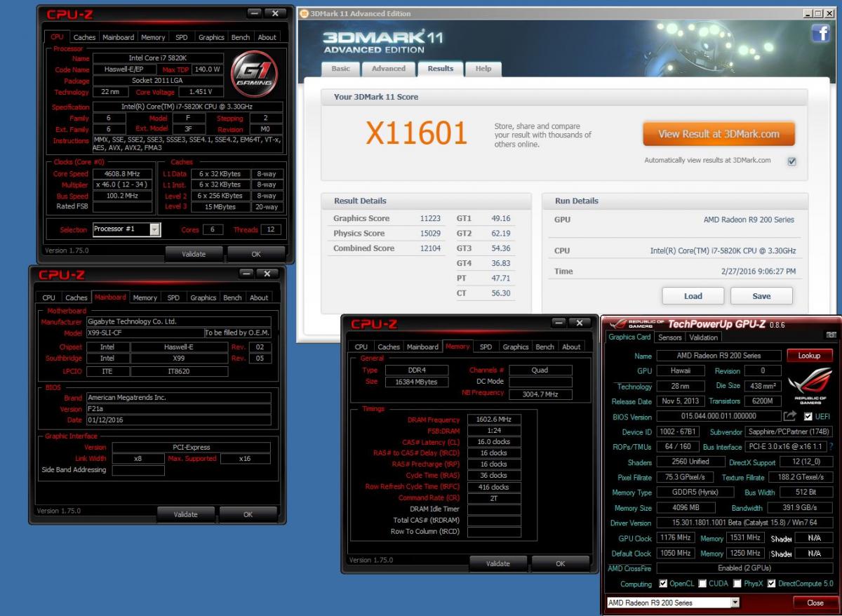Click the Load button in Run Details
The image size is (842, 616).
pyautogui.click(x=693, y=296)
